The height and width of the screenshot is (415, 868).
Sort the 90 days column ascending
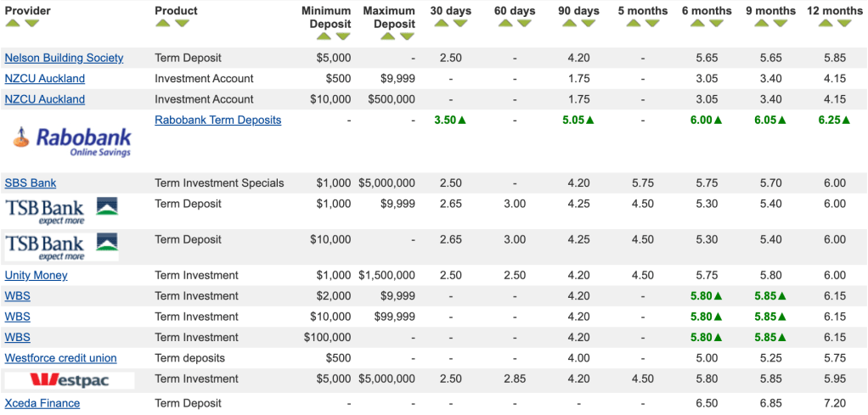pos(569,24)
